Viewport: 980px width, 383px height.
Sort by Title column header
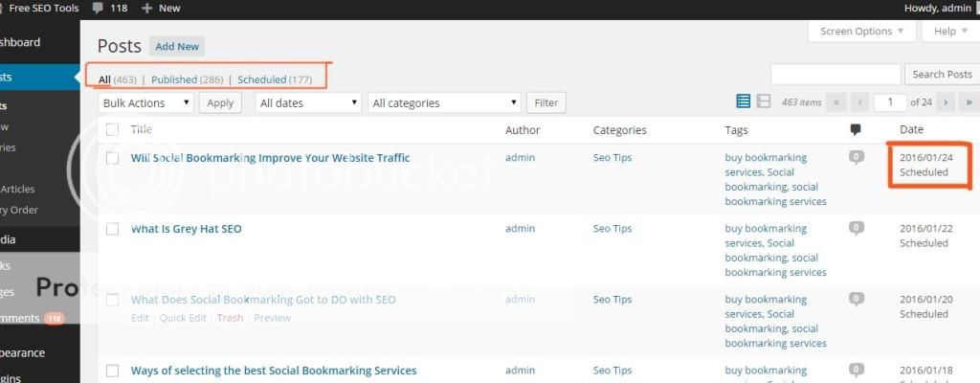tap(142, 129)
